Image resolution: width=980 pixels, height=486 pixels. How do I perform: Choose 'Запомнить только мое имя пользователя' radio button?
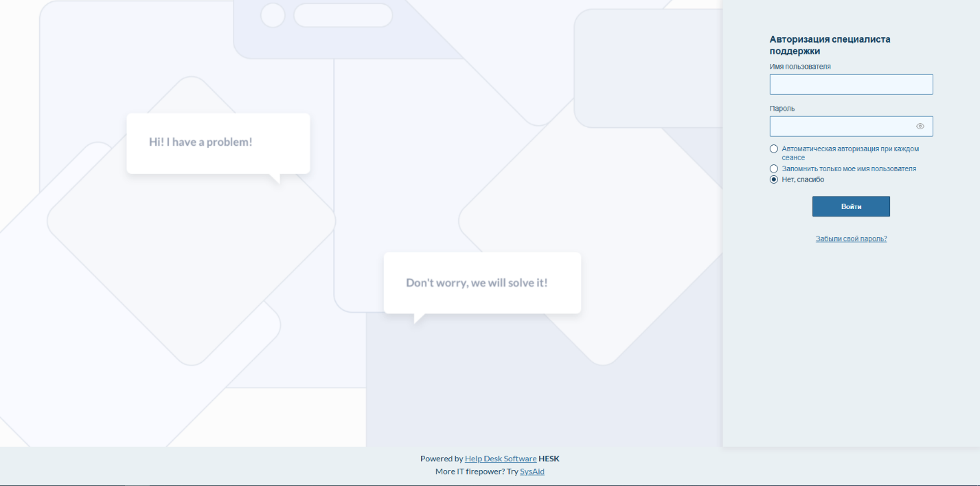click(774, 168)
